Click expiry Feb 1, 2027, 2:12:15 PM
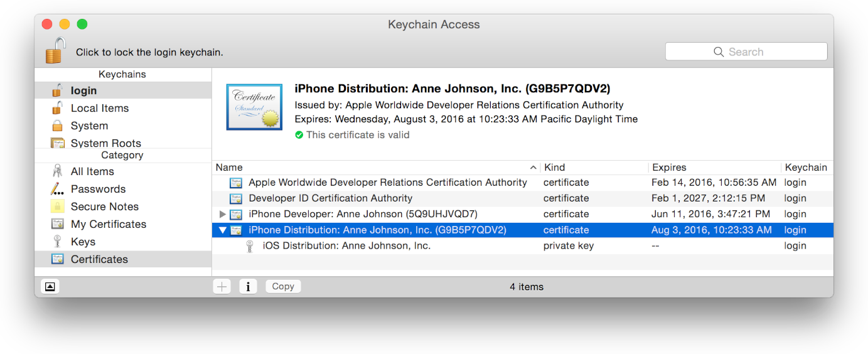The width and height of the screenshot is (868, 354). 708,198
